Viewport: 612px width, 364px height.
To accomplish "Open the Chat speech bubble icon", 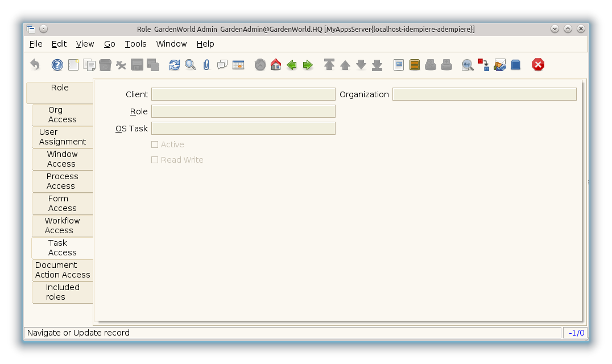I will (x=222, y=65).
